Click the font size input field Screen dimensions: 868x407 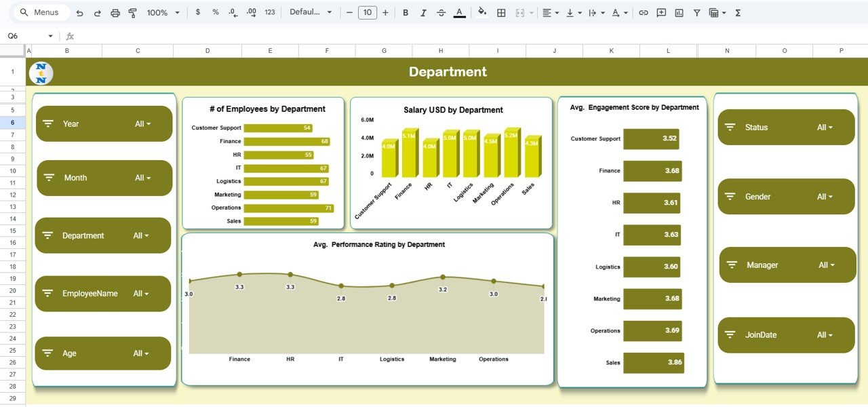[367, 12]
